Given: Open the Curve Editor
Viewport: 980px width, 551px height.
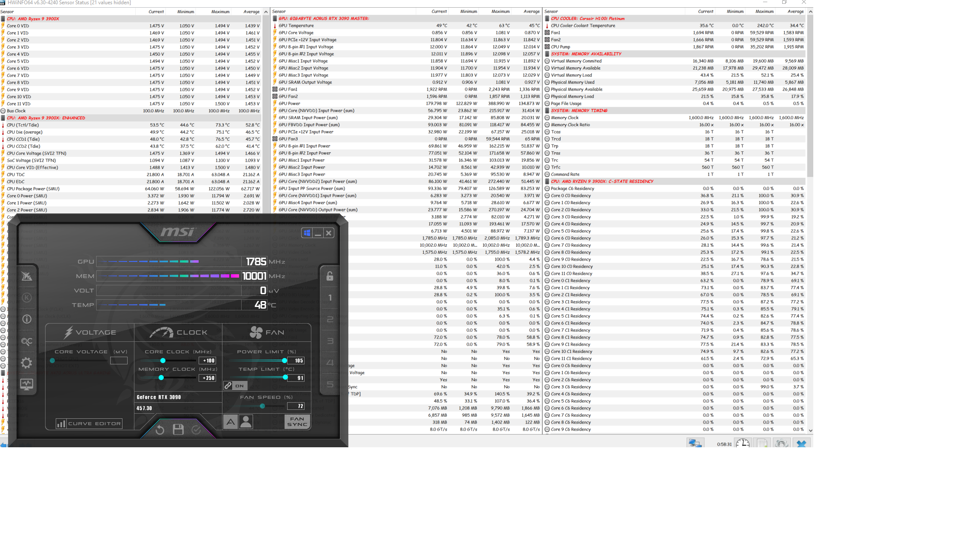Looking at the screenshot, I should 89,423.
